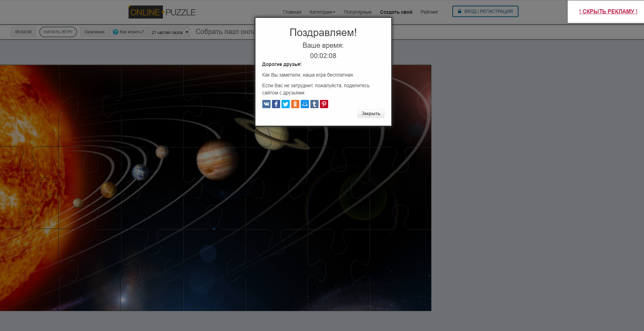
Task: Show the Оригинал image
Action: point(95,32)
